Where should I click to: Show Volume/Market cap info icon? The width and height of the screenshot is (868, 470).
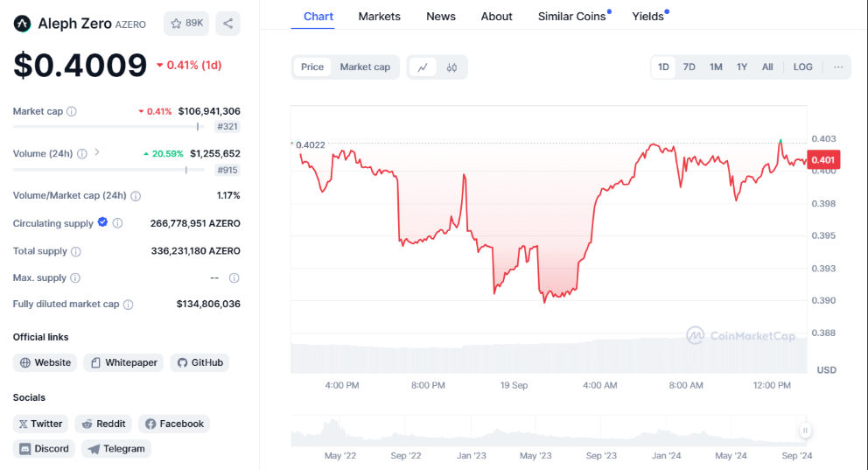pos(136,196)
